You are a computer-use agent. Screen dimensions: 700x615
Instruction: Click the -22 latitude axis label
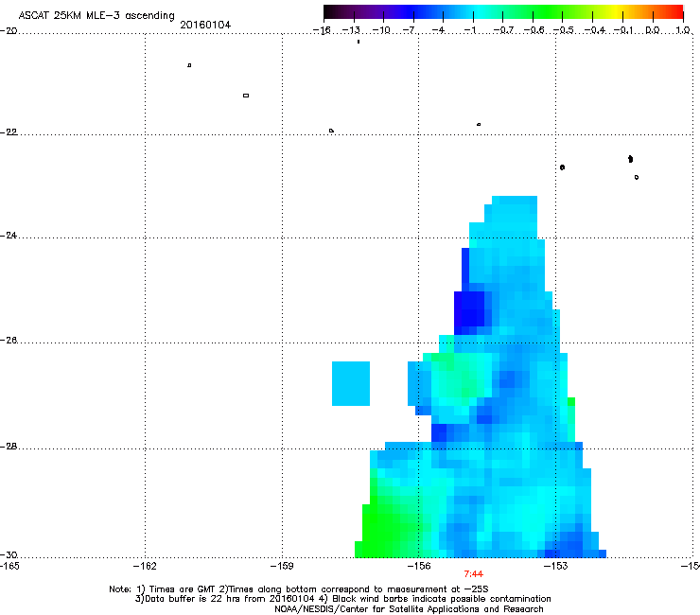tap(9, 132)
